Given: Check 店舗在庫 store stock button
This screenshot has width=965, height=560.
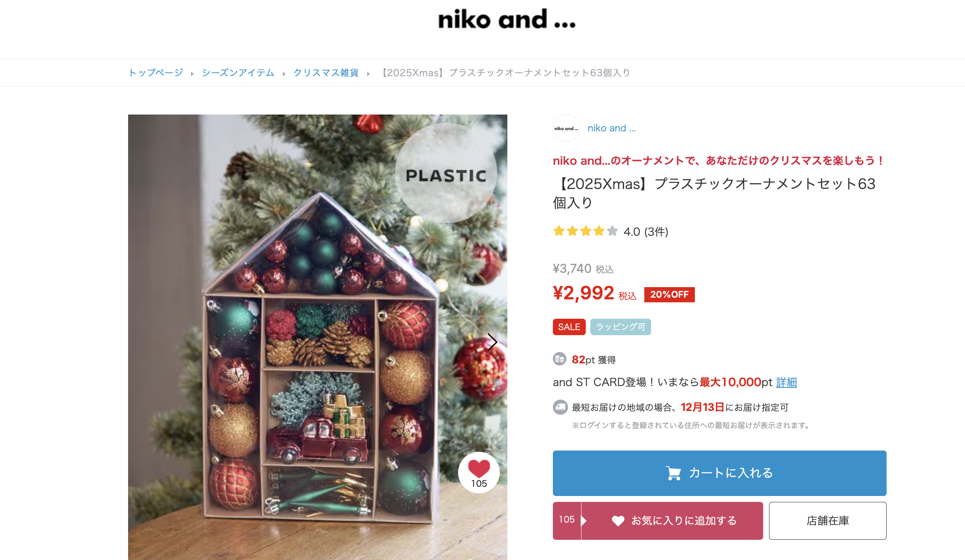Looking at the screenshot, I should pos(828,521).
